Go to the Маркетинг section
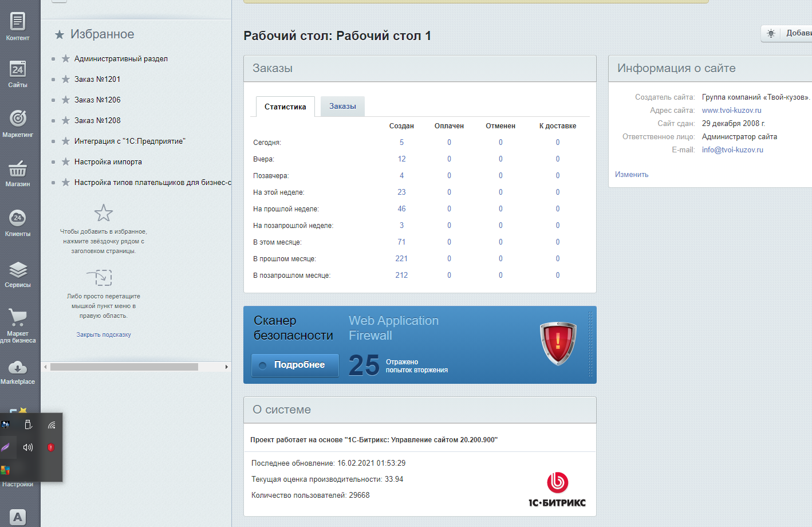812x527 pixels. pyautogui.click(x=18, y=123)
